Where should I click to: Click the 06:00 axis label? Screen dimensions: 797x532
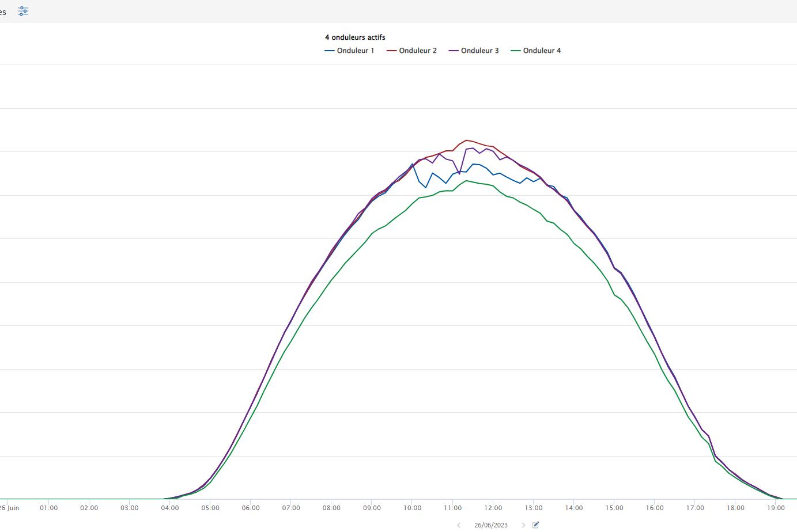251,508
